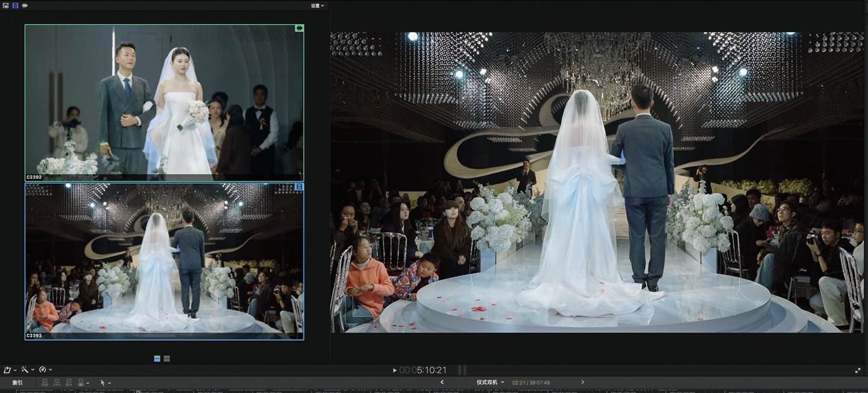Open the enhancement magic wand menu
This screenshot has width=868, height=393.
pyautogui.click(x=28, y=369)
